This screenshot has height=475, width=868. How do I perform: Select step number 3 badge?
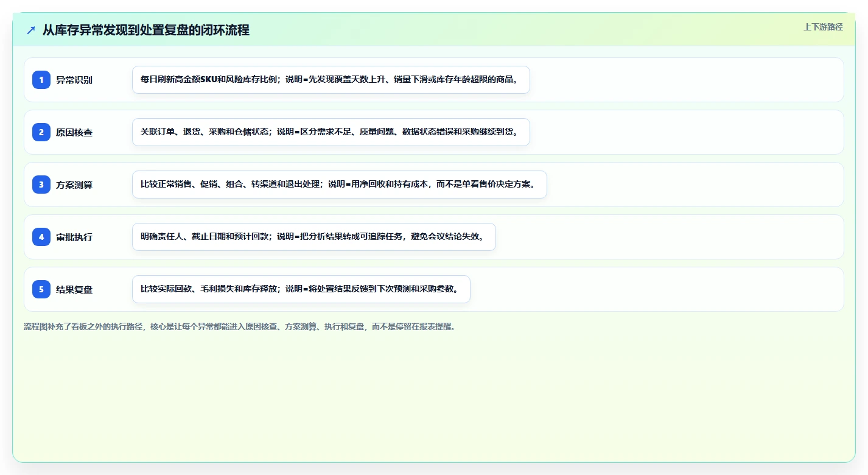click(41, 185)
